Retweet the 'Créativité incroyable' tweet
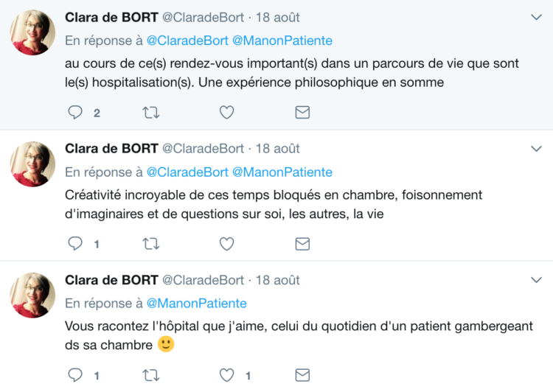Image resolution: width=553 pixels, height=392 pixels. click(x=151, y=244)
